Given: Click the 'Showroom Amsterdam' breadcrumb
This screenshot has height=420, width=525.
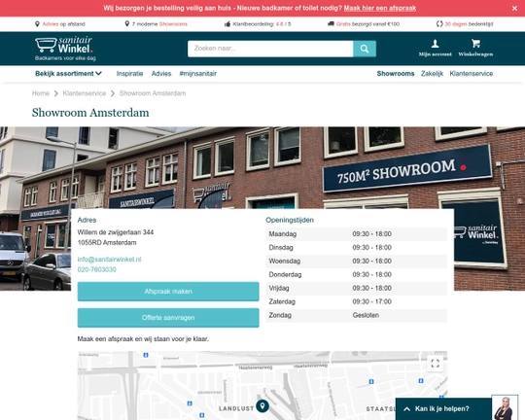Looking at the screenshot, I should point(153,93).
